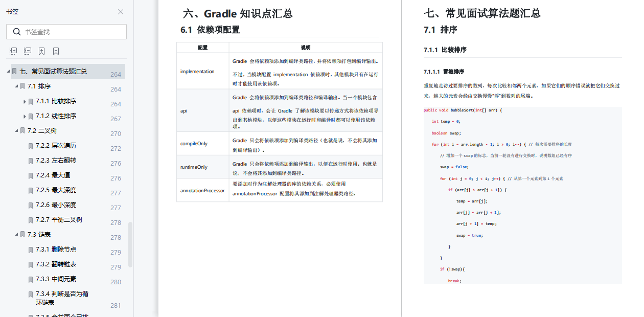Open bookmark 7.1.1 比较排序
This screenshot has width=644, height=317.
coord(56,101)
